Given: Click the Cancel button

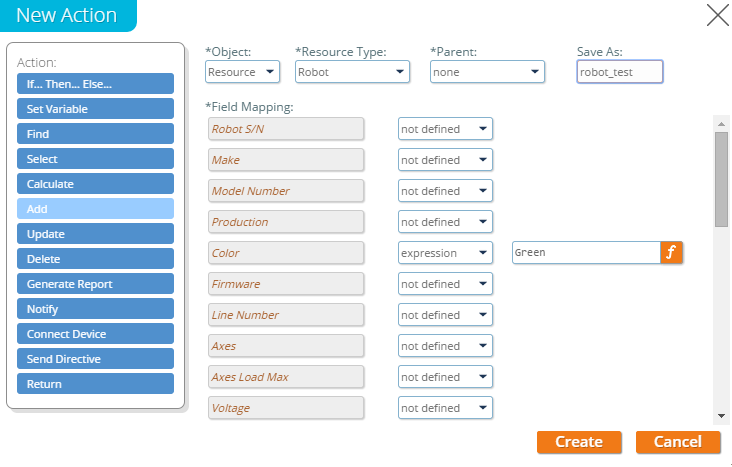Looking at the screenshot, I should (x=678, y=442).
